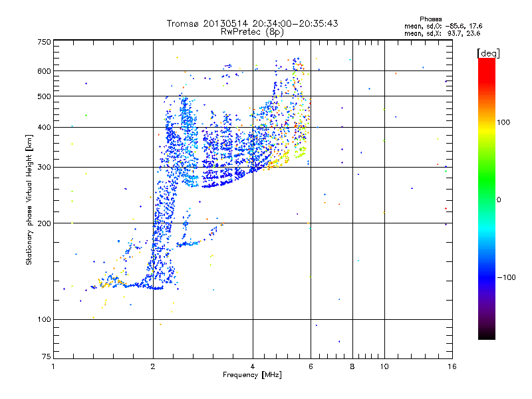Image resolution: width=532 pixels, height=399 pixels.
Task: Click the '16' x-axis tick label
Action: pos(452,366)
